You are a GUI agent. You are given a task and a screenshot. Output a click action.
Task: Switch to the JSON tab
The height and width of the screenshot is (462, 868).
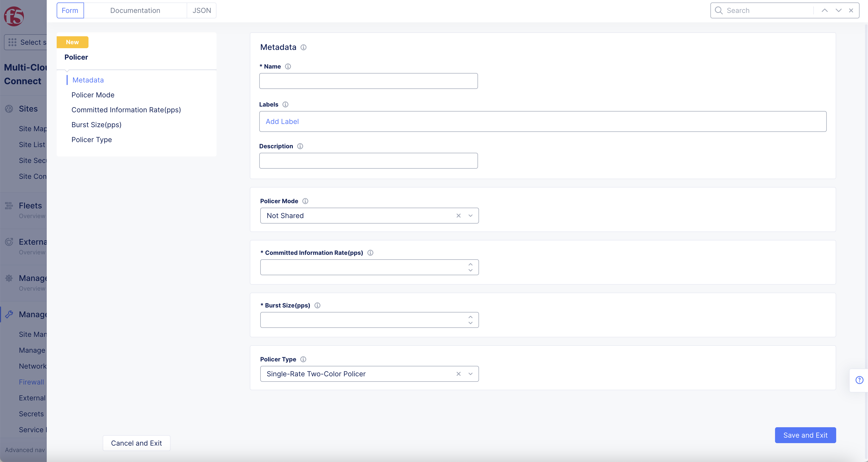202,10
